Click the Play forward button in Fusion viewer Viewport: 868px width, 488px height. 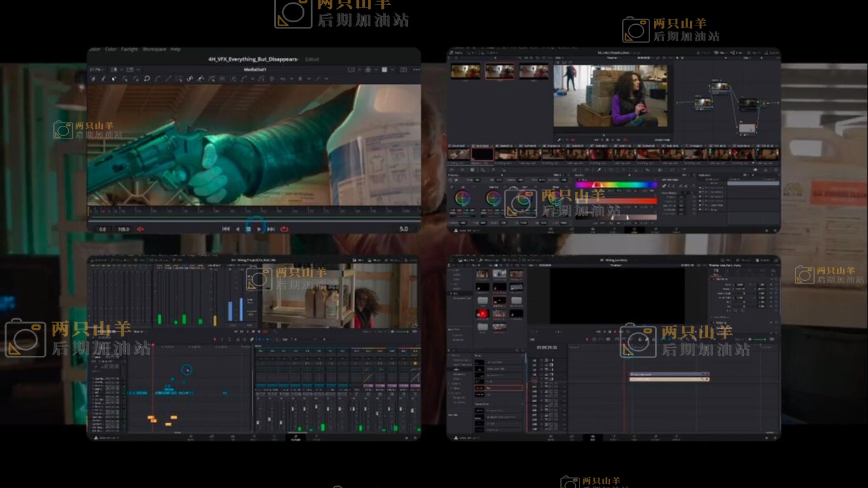pos(259,229)
